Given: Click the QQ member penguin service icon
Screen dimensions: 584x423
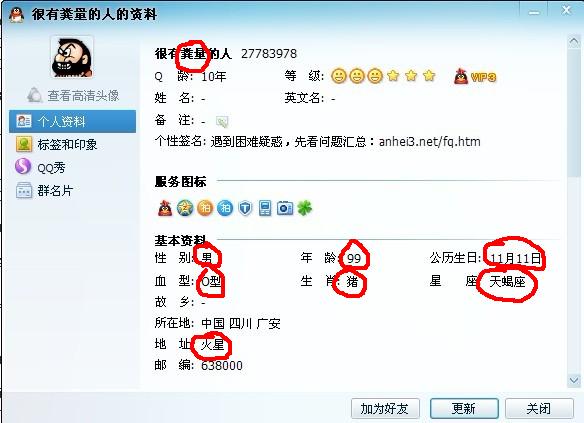Looking at the screenshot, I should coord(165,208).
